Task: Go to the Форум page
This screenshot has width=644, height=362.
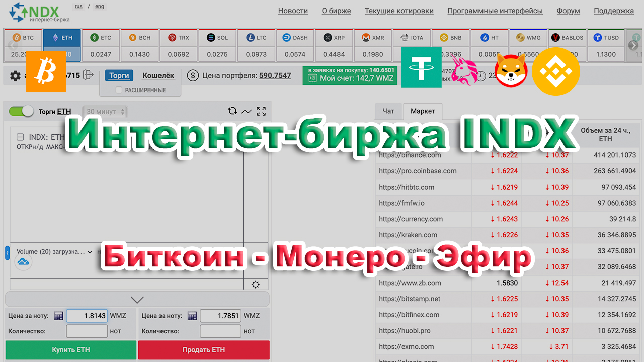Action: (569, 11)
